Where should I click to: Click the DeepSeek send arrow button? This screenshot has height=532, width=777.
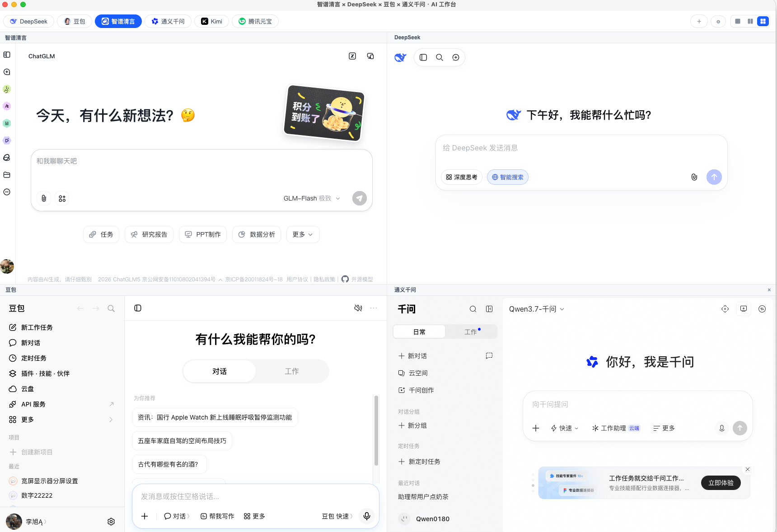[x=714, y=177]
